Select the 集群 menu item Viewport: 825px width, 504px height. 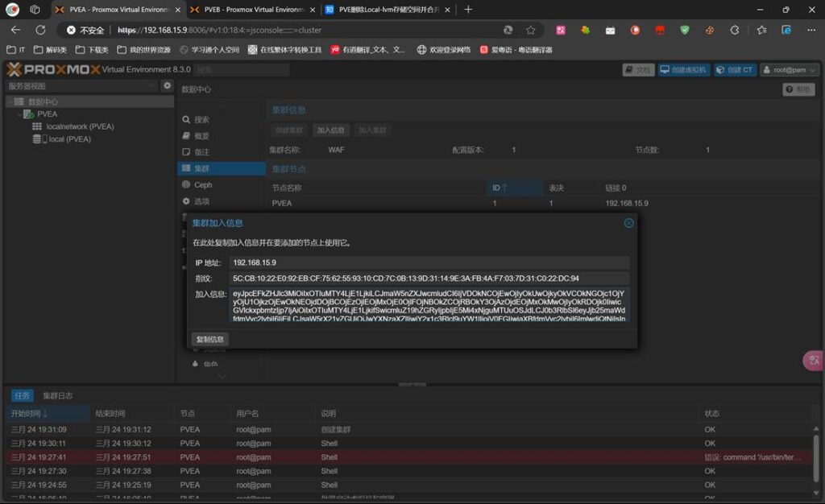coord(221,169)
